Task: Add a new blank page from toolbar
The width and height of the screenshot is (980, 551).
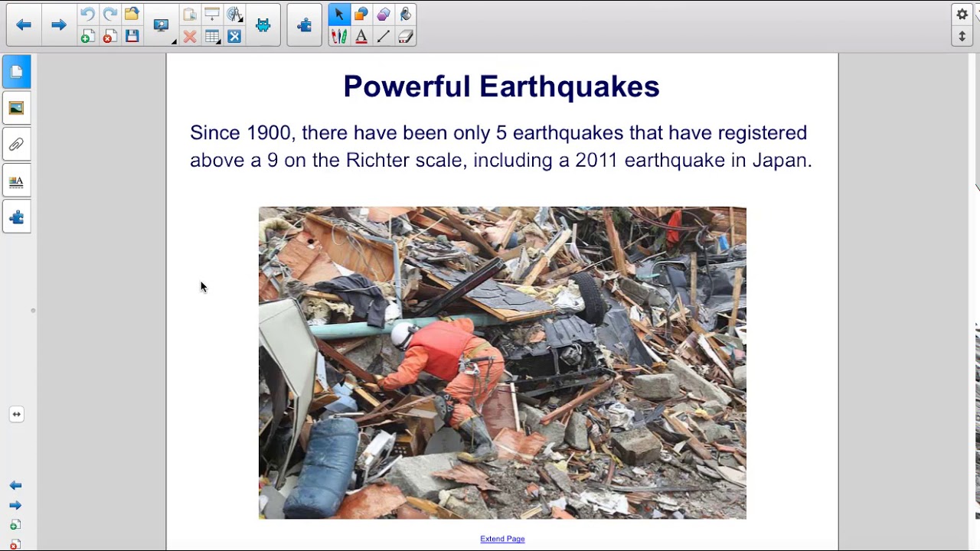Action: (87, 36)
